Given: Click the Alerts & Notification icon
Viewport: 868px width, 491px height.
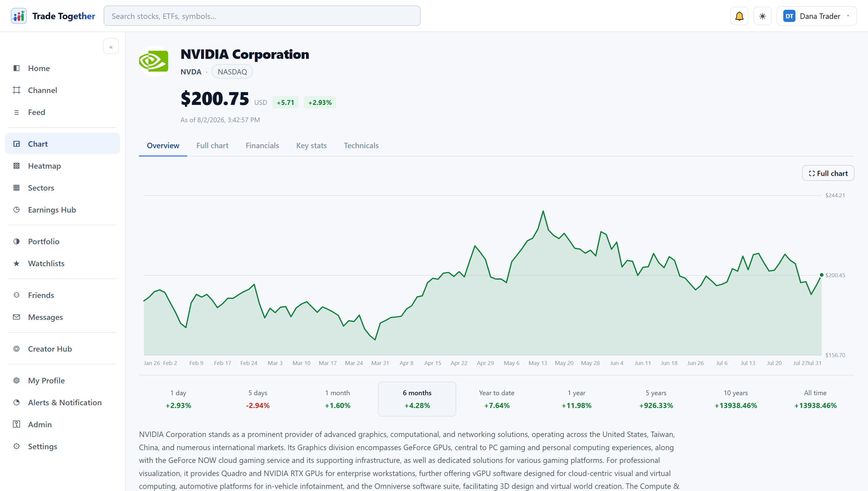Looking at the screenshot, I should click(16, 402).
